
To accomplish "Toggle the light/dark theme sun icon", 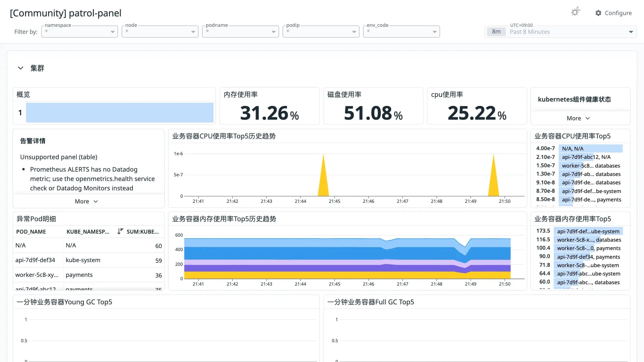I will (x=576, y=12).
